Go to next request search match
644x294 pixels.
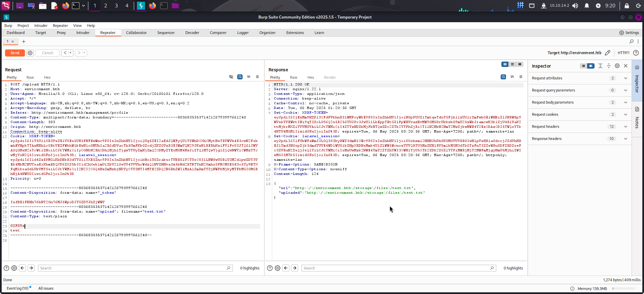pos(31,268)
